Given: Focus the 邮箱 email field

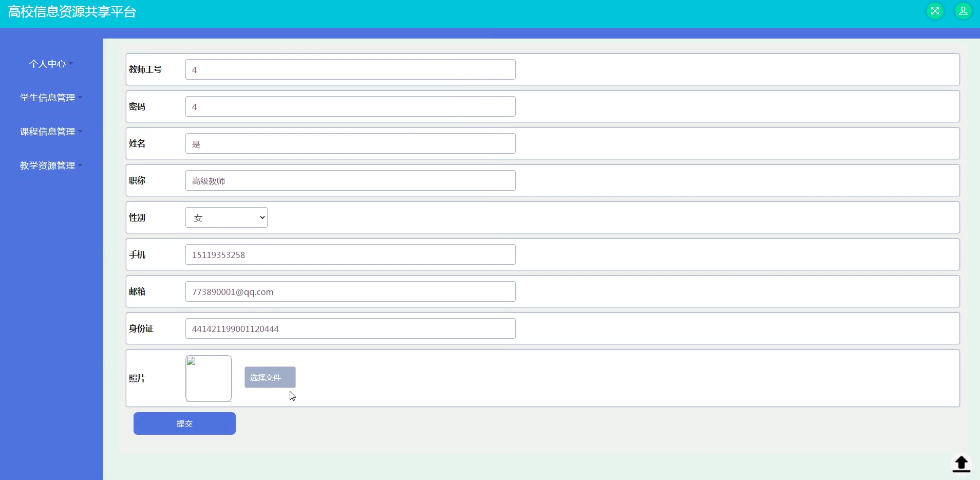Looking at the screenshot, I should coord(350,291).
